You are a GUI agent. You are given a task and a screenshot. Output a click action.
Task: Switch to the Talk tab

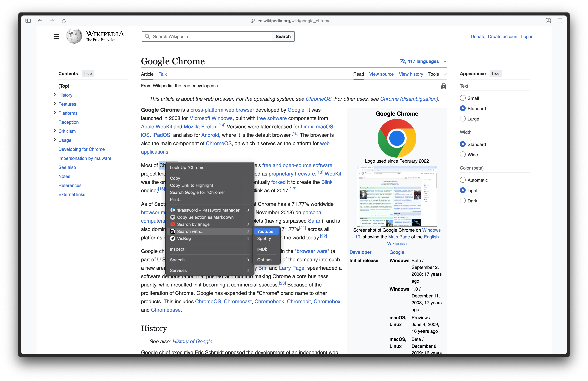click(x=162, y=74)
